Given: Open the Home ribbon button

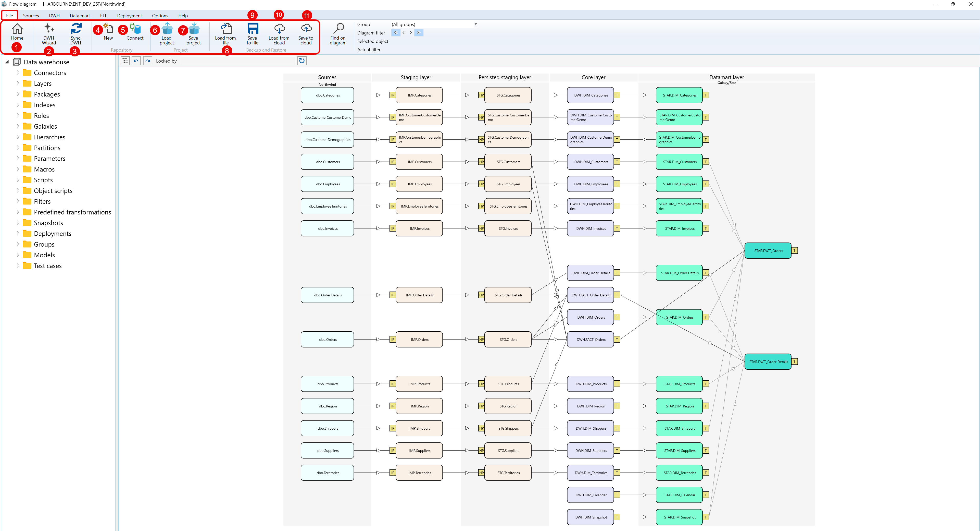Looking at the screenshot, I should click(17, 32).
